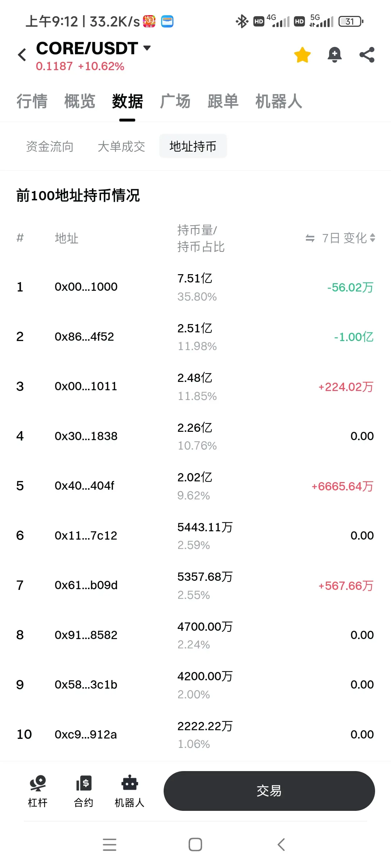
Task: Open the 机器人 robot icon in bottom bar
Action: pos(130,791)
